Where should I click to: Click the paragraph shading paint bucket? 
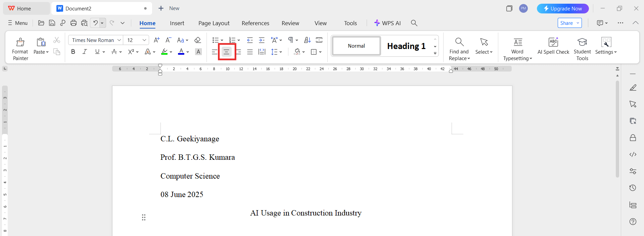[x=297, y=52]
